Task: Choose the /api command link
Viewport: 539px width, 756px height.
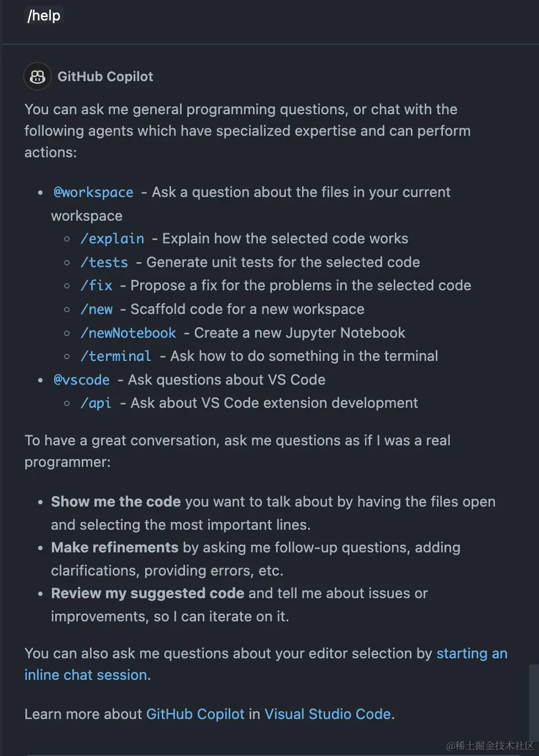Action: (96, 403)
